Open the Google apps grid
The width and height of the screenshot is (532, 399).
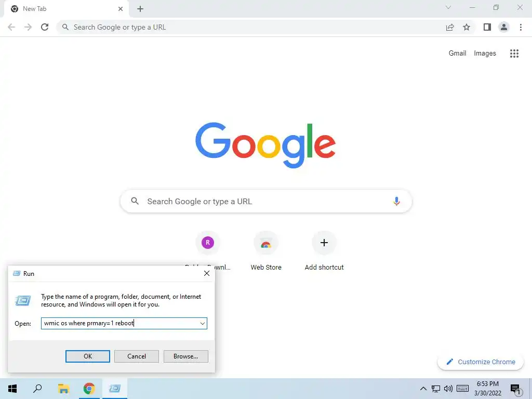(514, 54)
